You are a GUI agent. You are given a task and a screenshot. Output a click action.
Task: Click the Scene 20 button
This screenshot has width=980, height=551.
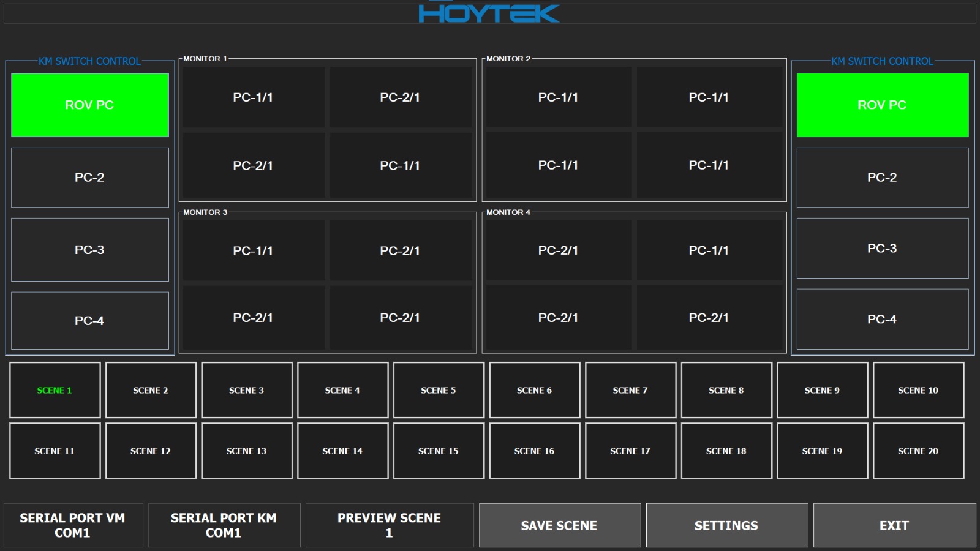point(918,451)
